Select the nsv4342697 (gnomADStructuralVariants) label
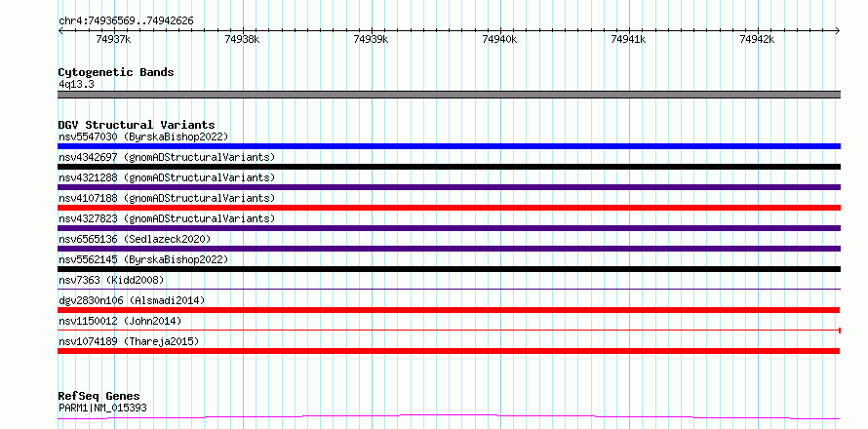Viewport: 868px width, 429px height. click(x=167, y=157)
